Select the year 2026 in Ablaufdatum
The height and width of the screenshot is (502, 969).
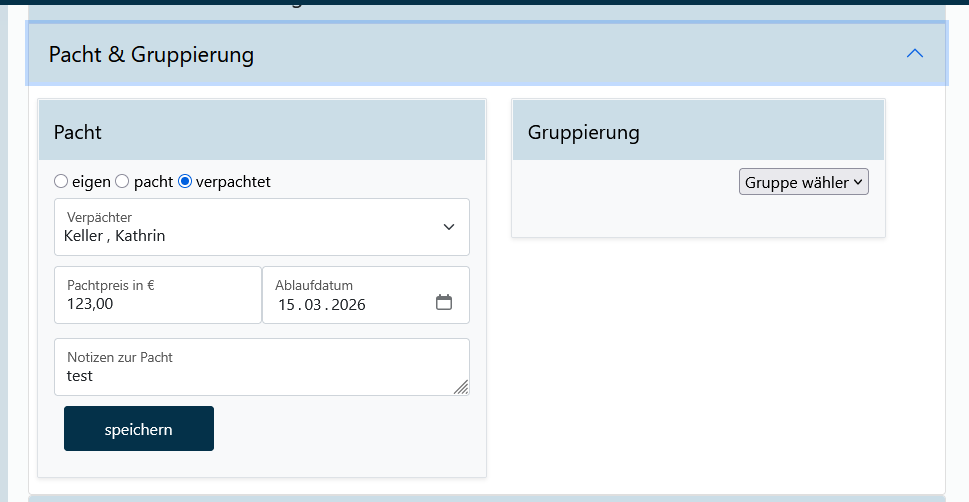(x=349, y=305)
